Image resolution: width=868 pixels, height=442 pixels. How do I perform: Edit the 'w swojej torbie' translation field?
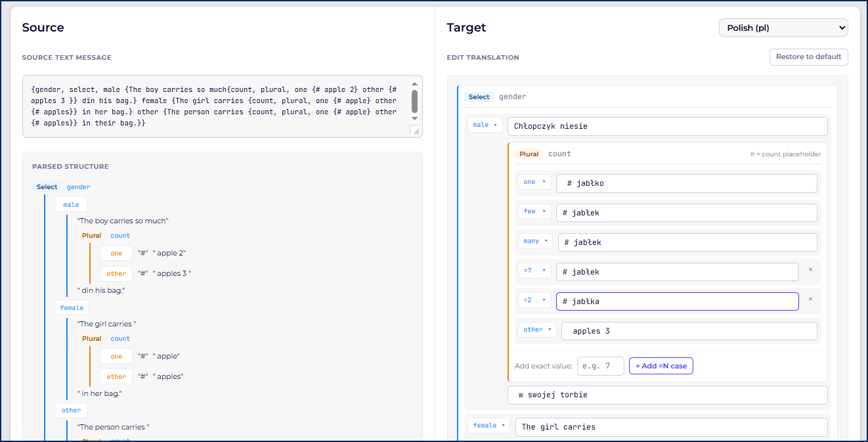tap(668, 395)
